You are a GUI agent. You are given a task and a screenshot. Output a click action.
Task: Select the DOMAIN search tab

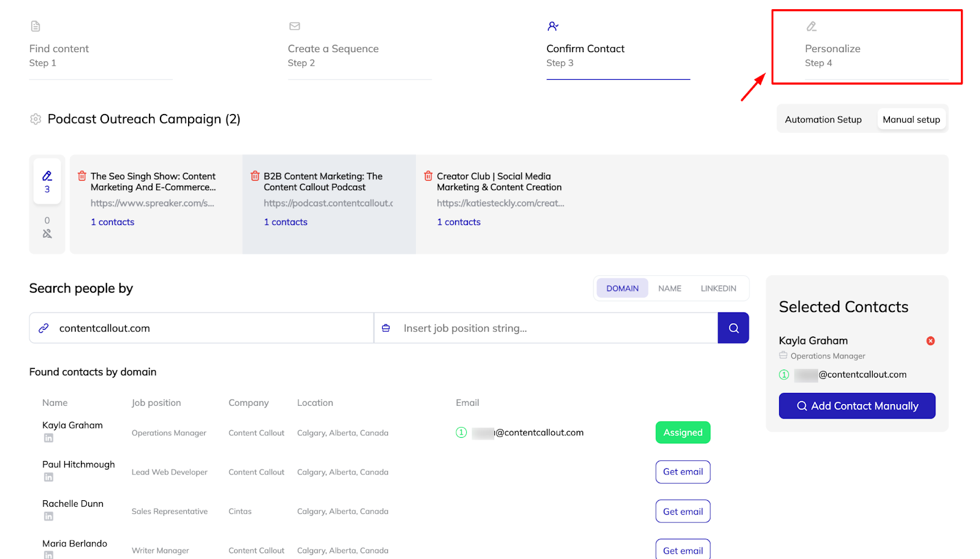(x=622, y=288)
